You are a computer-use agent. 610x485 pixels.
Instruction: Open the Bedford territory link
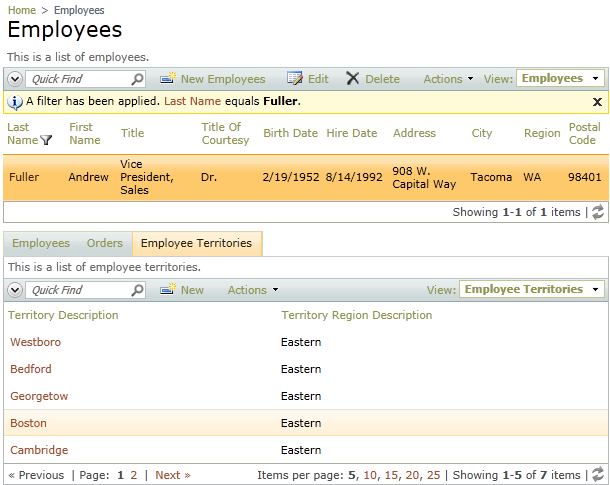pyautogui.click(x=31, y=369)
